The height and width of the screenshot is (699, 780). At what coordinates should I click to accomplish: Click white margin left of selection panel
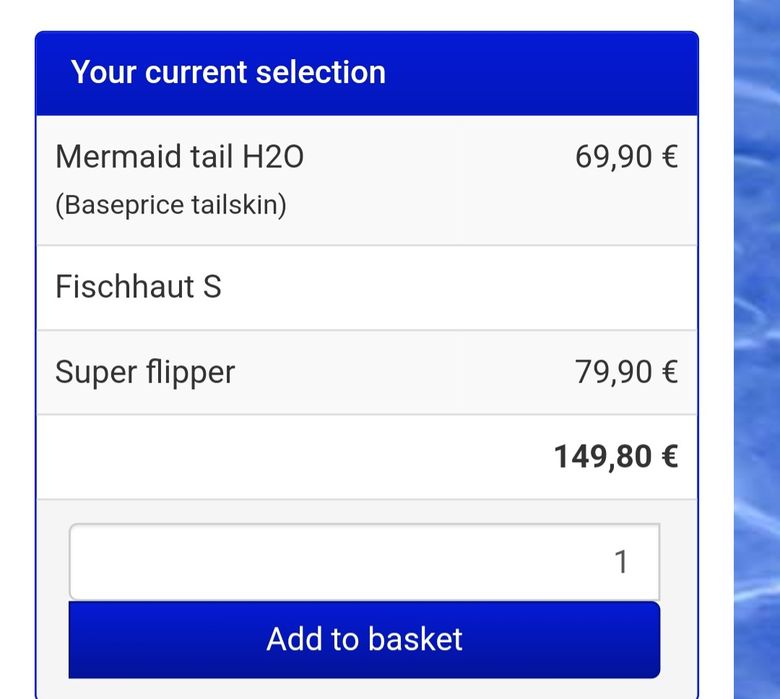[x=16, y=350]
